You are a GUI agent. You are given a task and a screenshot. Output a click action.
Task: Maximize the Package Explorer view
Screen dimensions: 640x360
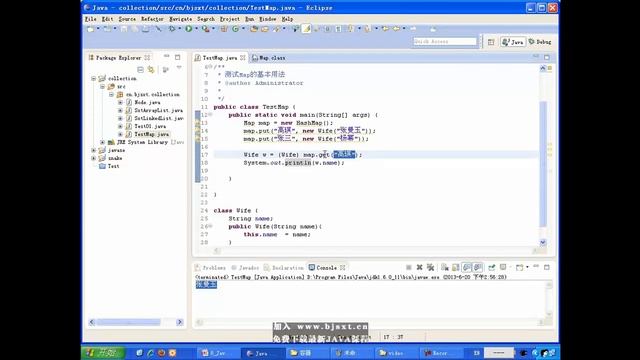click(x=178, y=57)
